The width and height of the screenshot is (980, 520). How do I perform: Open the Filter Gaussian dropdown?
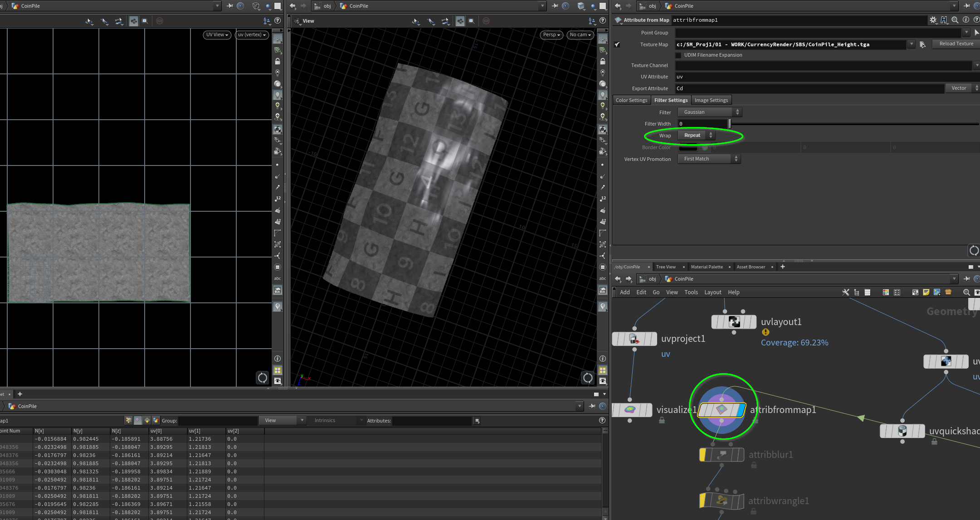click(709, 112)
